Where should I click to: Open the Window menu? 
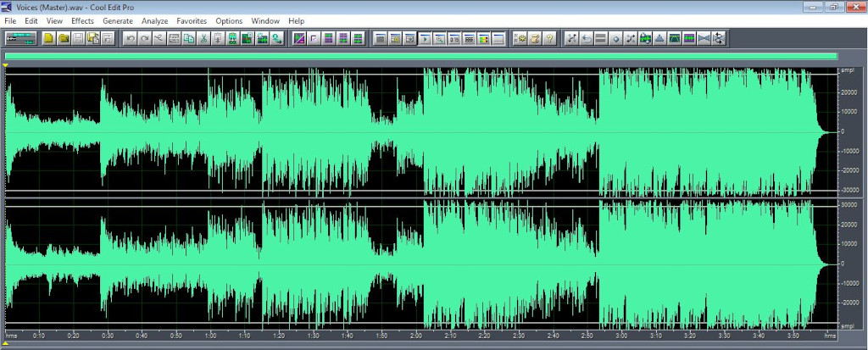[265, 21]
